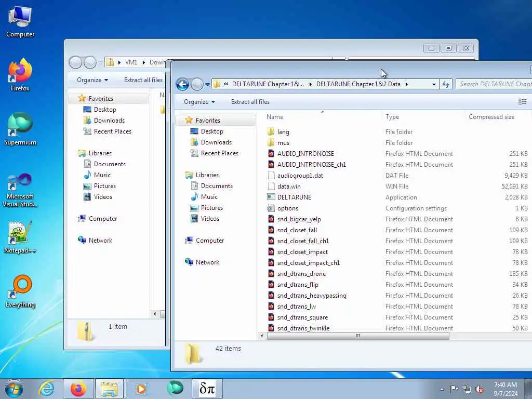
Task: Switch to Firefox in the taskbar
Action: (x=78, y=389)
